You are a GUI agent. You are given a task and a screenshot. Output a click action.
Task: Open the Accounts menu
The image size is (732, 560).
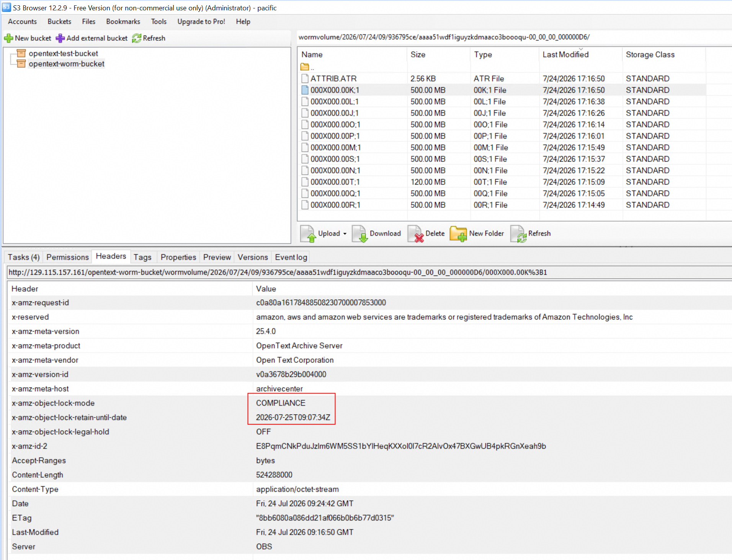pos(22,21)
